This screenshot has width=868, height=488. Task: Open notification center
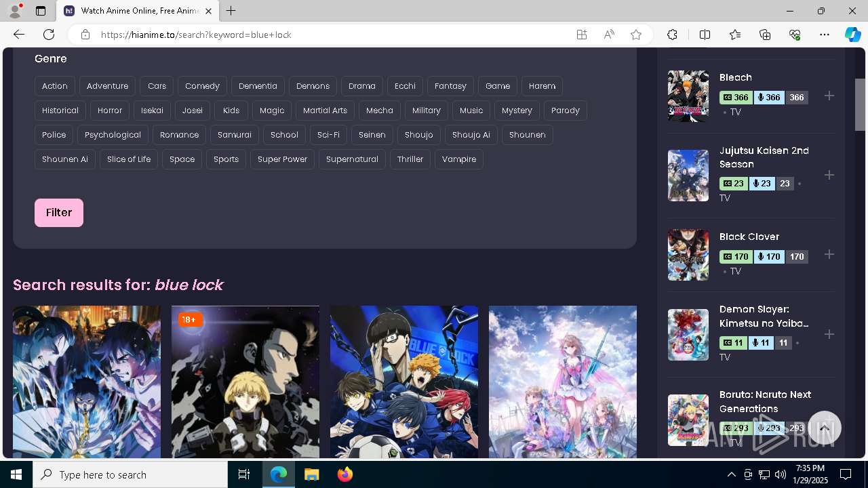pyautogui.click(x=846, y=474)
